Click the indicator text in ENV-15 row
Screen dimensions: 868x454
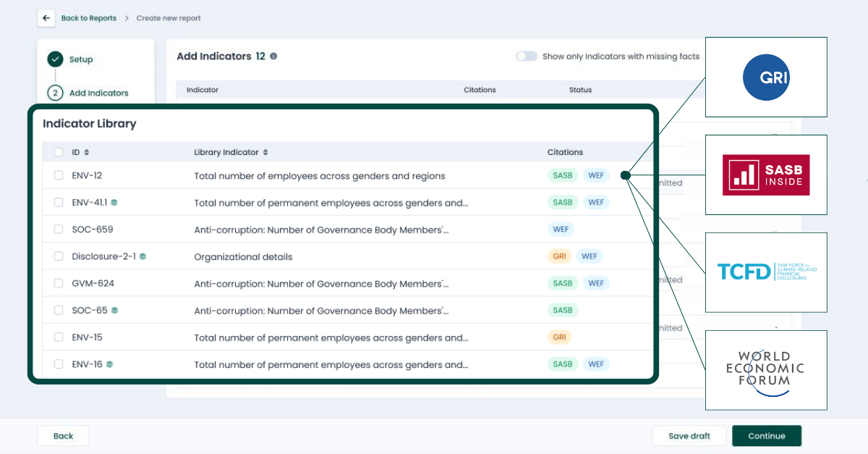point(331,337)
